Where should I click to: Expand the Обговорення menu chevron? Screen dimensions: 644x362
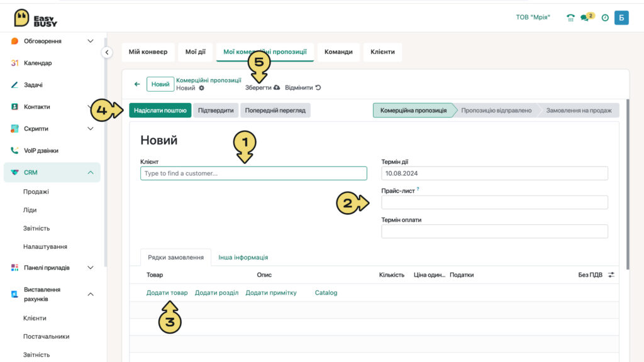pyautogui.click(x=91, y=41)
